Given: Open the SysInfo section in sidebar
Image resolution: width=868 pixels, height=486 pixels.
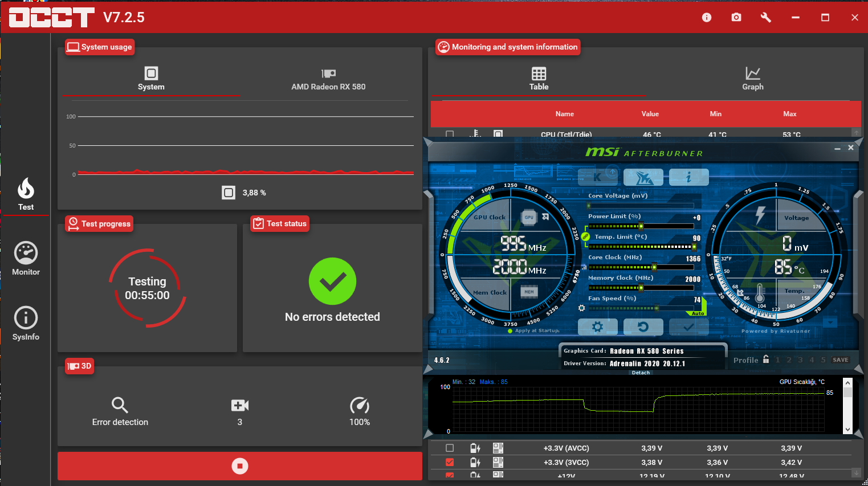Looking at the screenshot, I should (26, 324).
